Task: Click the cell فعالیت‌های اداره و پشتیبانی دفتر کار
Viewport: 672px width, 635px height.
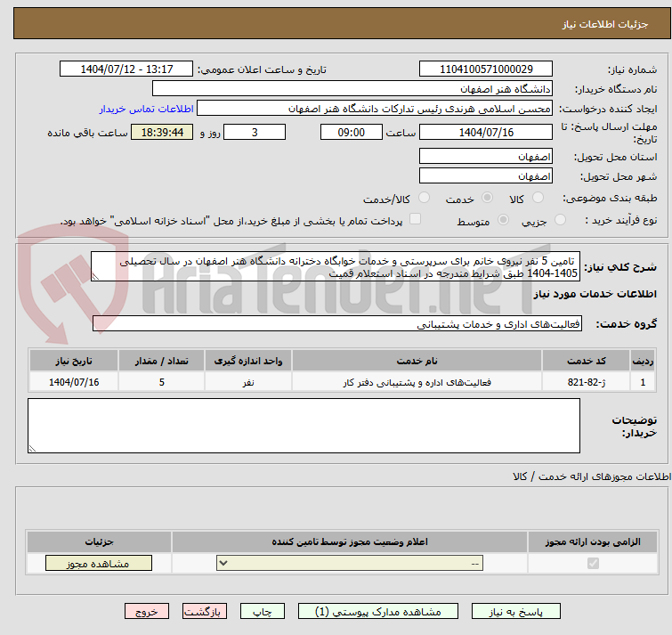Action: click(417, 382)
